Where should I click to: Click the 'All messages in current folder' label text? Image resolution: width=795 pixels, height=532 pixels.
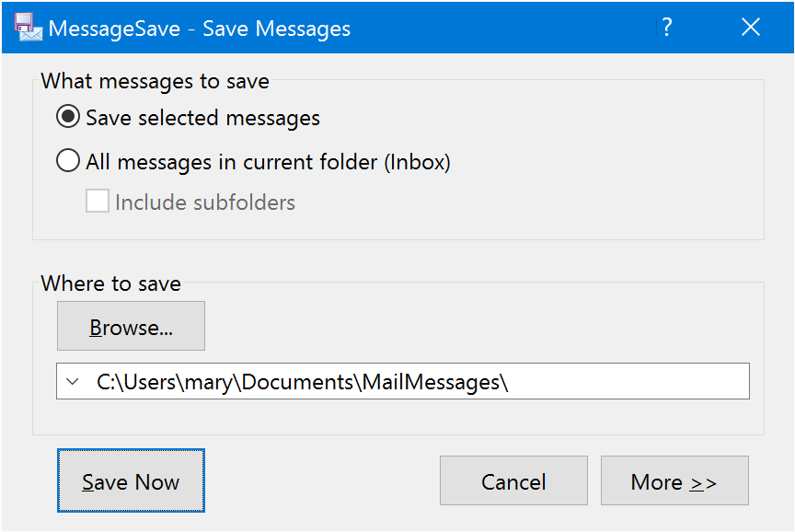pos(268,162)
